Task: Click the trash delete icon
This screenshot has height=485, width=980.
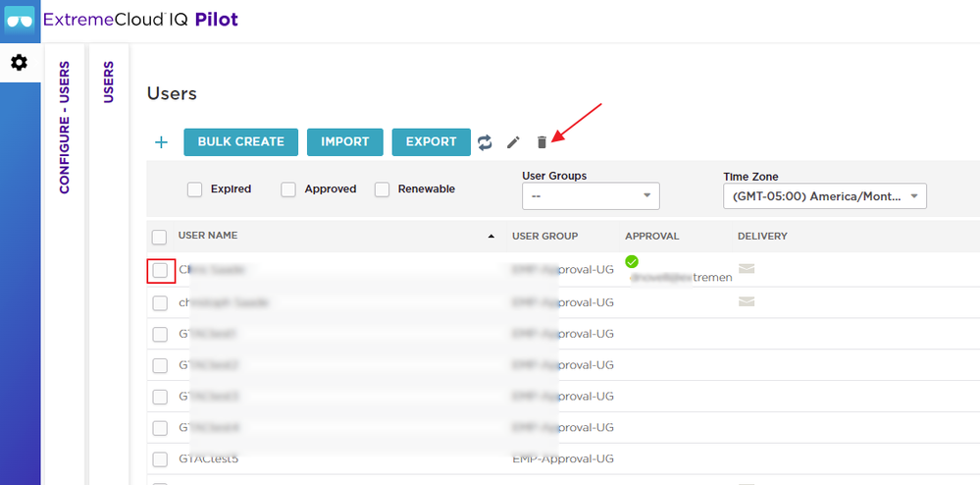Action: pyautogui.click(x=542, y=142)
